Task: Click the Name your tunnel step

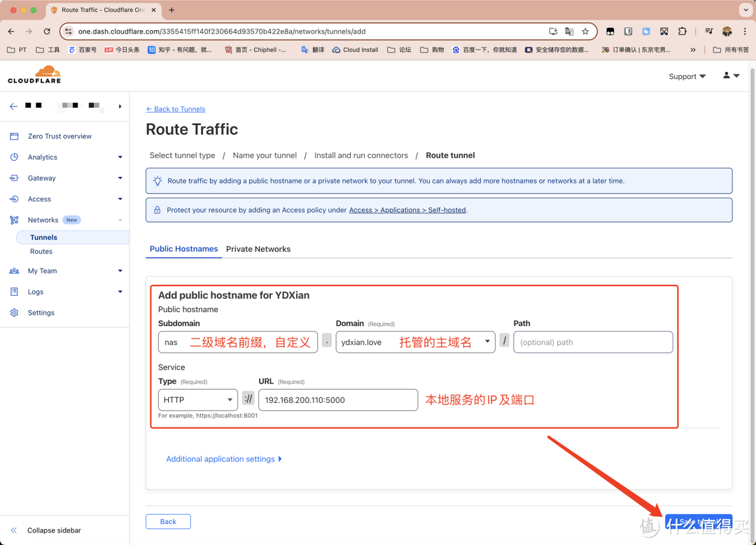Action: click(x=265, y=155)
